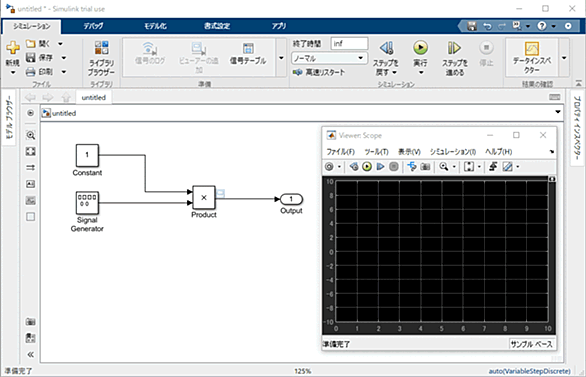Image resolution: width=586 pixels, height=377 pixels.
Task: Click Scope zoom magnifier icon
Action: coord(444,167)
